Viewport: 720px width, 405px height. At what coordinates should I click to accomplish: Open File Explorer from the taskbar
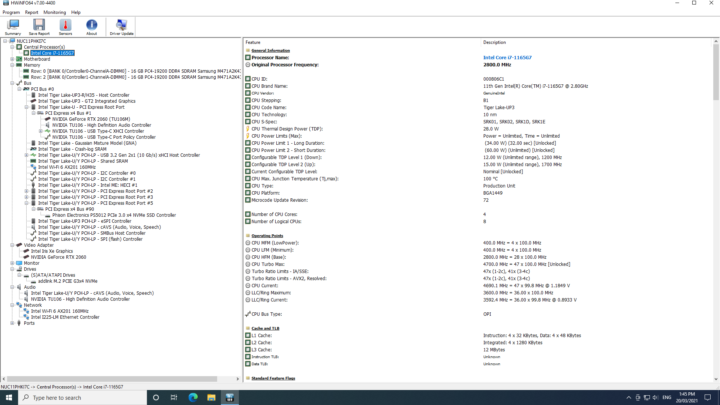(x=211, y=398)
